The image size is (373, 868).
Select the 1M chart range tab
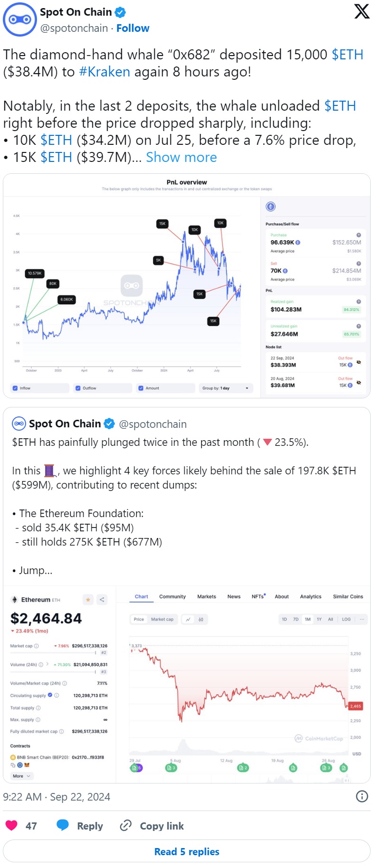[x=308, y=619]
